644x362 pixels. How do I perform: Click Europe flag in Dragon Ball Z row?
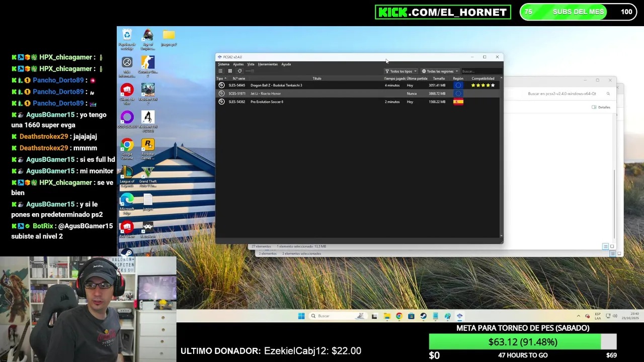[x=458, y=85]
